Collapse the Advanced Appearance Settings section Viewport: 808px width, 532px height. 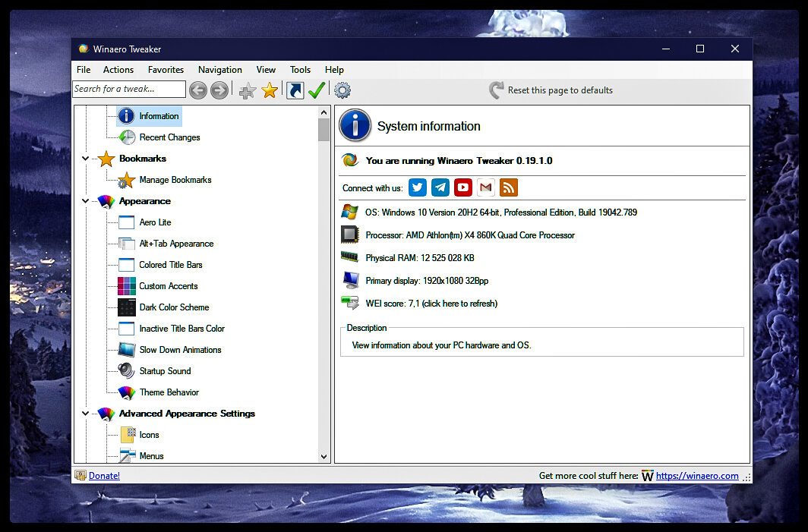click(86, 413)
